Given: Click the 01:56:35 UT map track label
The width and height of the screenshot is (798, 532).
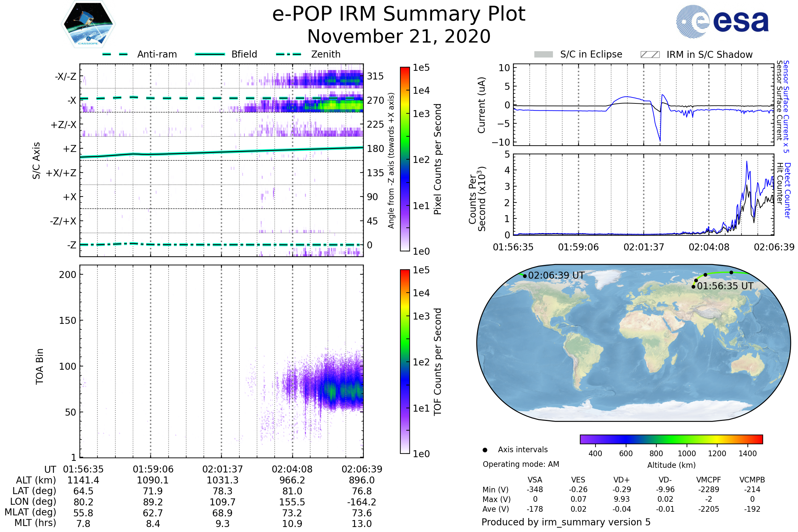Looking at the screenshot, I should pyautogui.click(x=725, y=286).
